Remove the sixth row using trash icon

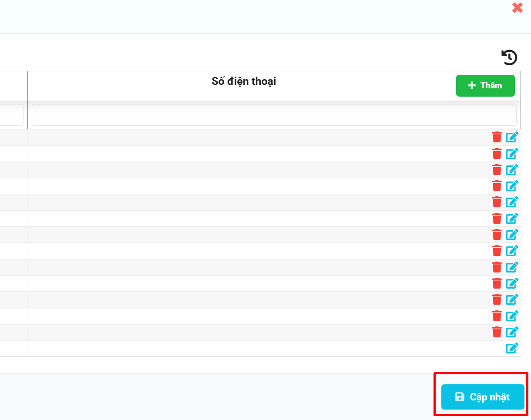click(x=497, y=218)
